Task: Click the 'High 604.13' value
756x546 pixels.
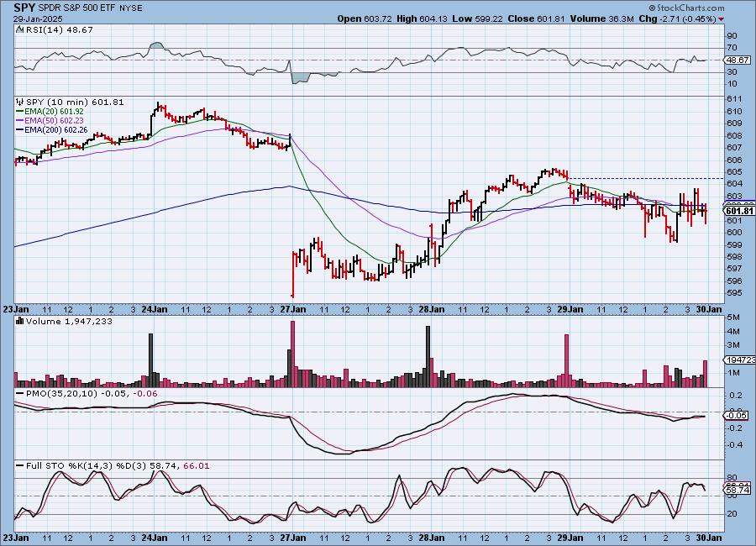Action: (422, 18)
